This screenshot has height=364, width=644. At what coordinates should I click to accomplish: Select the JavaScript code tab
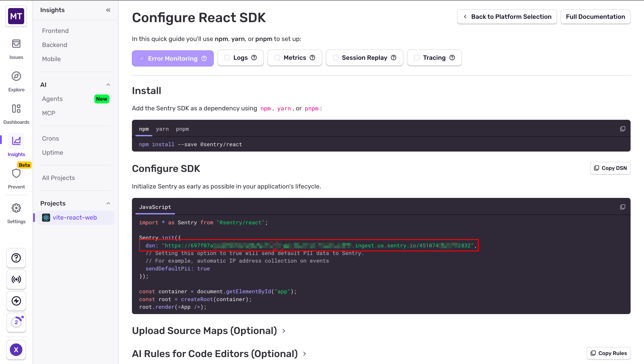coord(155,207)
